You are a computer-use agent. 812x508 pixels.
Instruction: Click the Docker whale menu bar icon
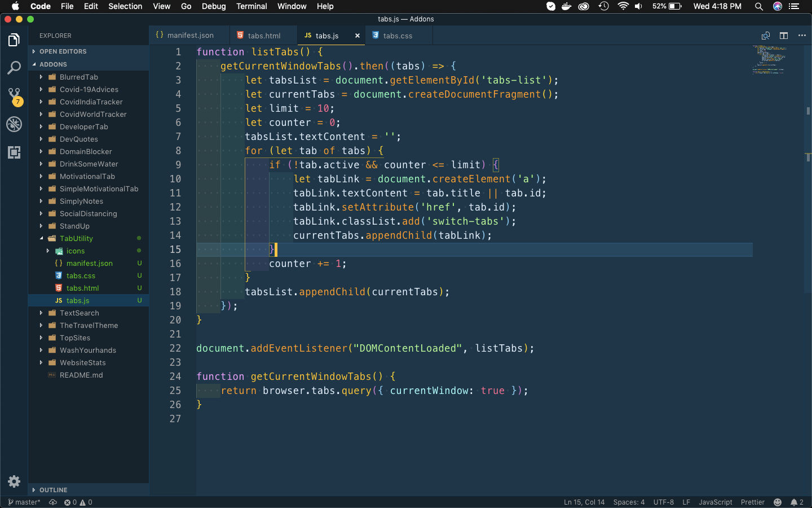click(567, 6)
